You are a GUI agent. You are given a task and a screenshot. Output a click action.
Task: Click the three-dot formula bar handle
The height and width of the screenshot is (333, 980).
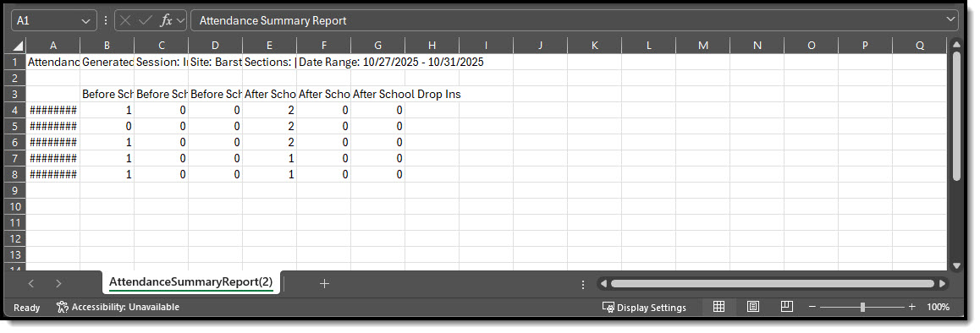click(106, 20)
